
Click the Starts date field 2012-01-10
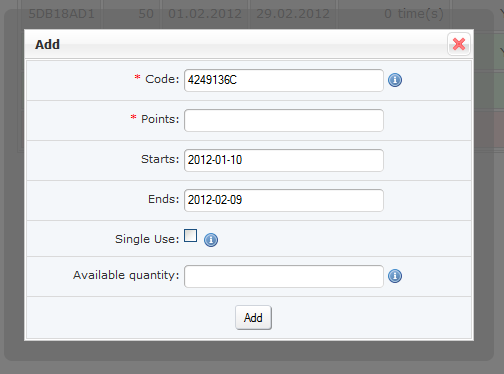(x=284, y=160)
